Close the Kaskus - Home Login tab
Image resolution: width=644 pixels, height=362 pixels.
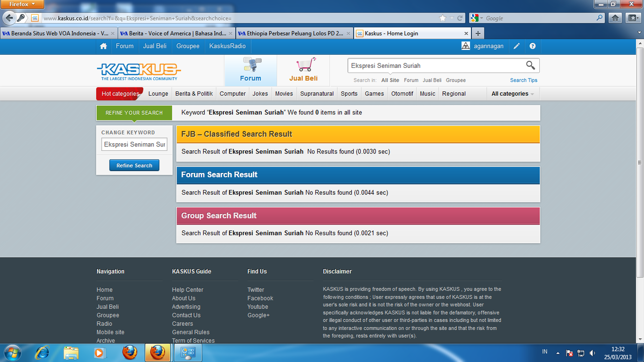[x=466, y=33]
